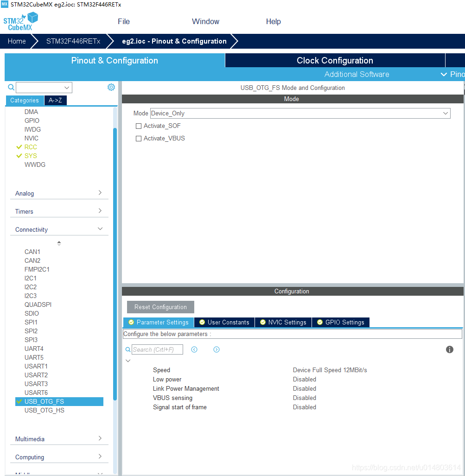The width and height of the screenshot is (465, 476).
Task: Open the User Constants tab
Action: (x=224, y=322)
